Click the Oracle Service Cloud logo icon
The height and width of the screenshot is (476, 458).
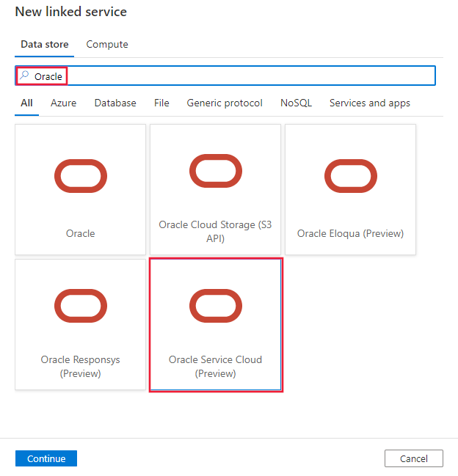tap(216, 306)
